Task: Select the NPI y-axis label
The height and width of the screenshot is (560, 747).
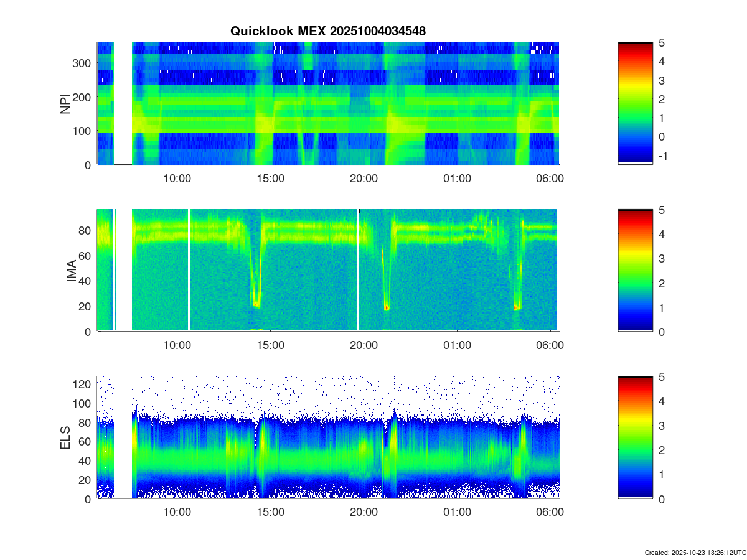Action: click(x=65, y=103)
